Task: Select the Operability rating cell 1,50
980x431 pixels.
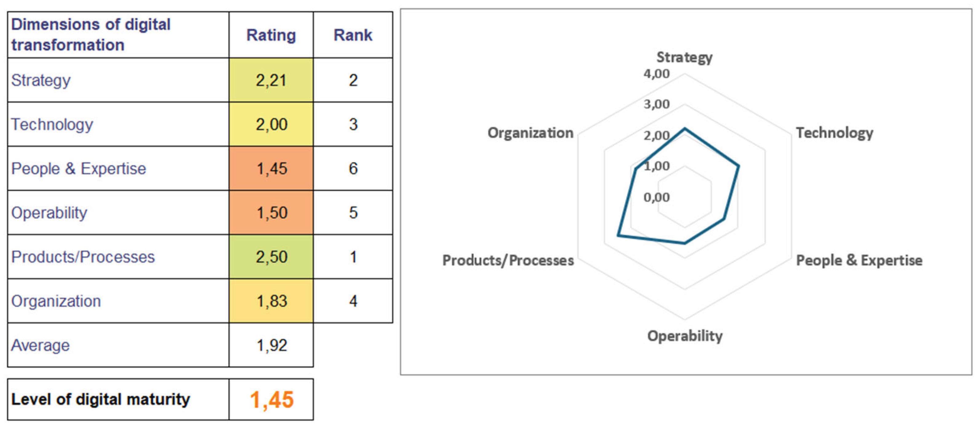Action: pos(271,213)
